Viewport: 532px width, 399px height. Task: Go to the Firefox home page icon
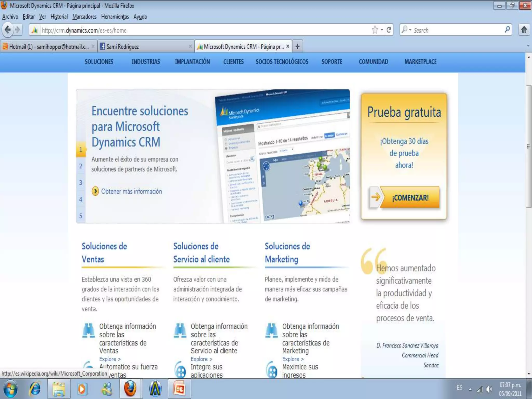524,30
